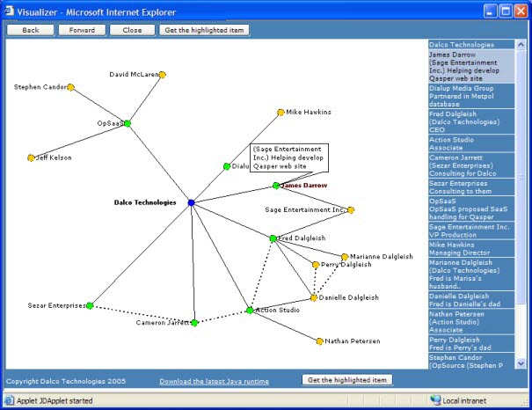Select Mike Hawkins Managing Director entry

point(471,248)
